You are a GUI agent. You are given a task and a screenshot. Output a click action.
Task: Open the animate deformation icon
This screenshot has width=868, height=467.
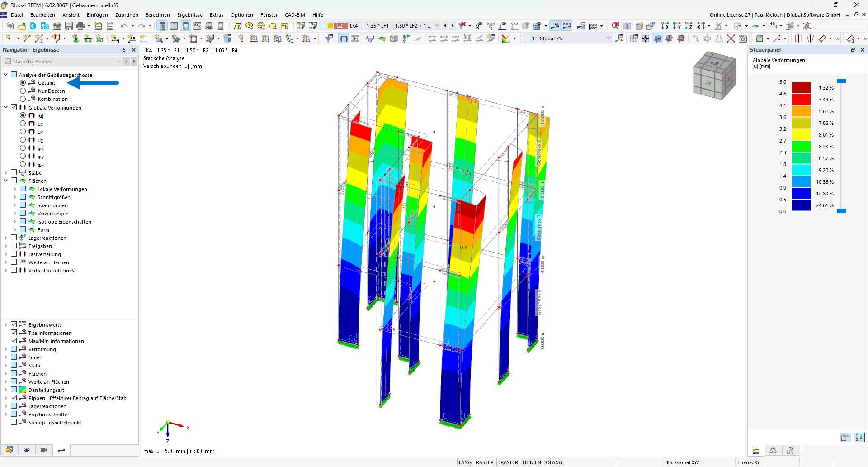[356, 38]
